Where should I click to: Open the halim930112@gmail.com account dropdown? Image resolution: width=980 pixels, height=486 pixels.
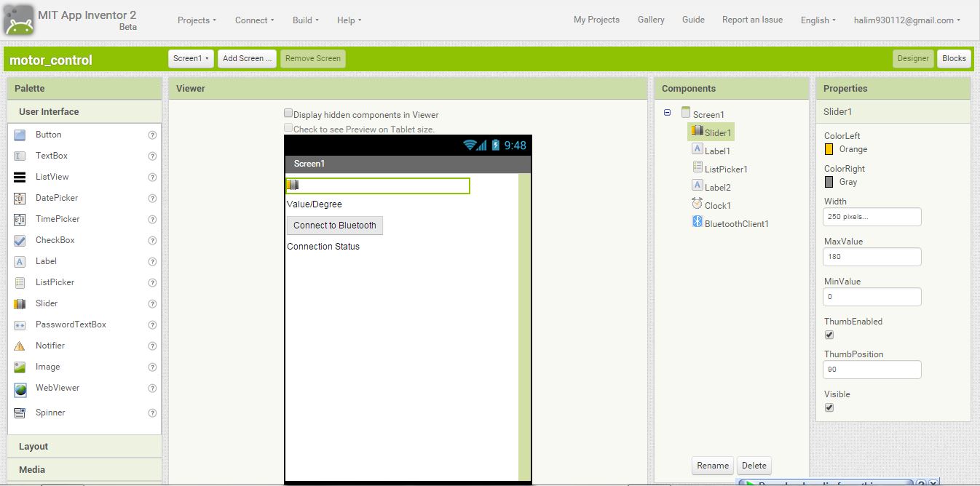tap(906, 20)
